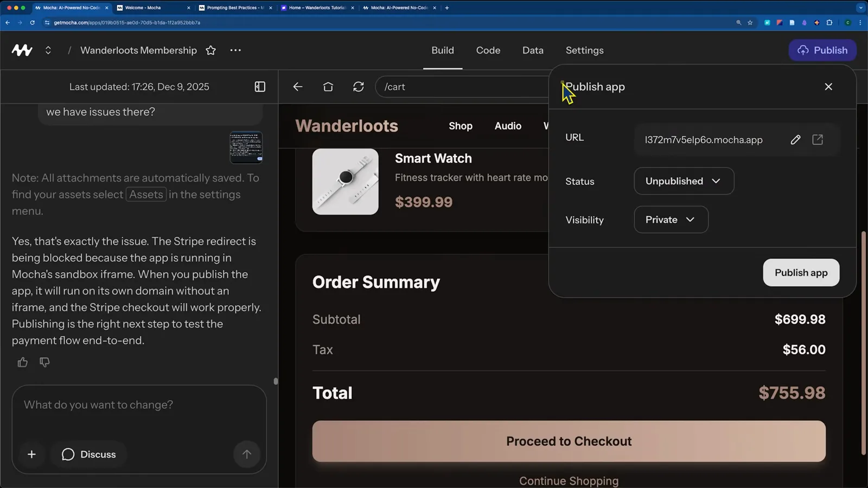Click the l372m7v5elp6o.mocha.app URL text
Viewport: 868px width, 488px height.
[x=704, y=140]
